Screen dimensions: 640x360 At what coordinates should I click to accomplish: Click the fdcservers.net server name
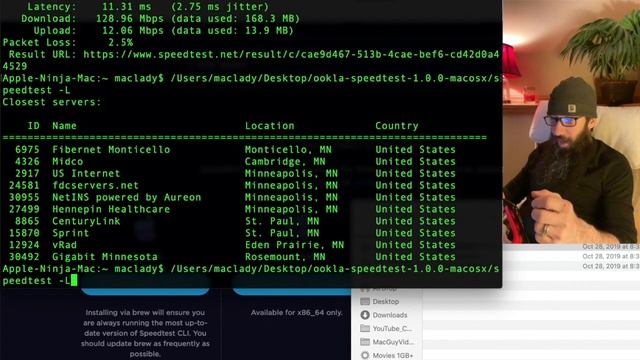tap(96, 185)
